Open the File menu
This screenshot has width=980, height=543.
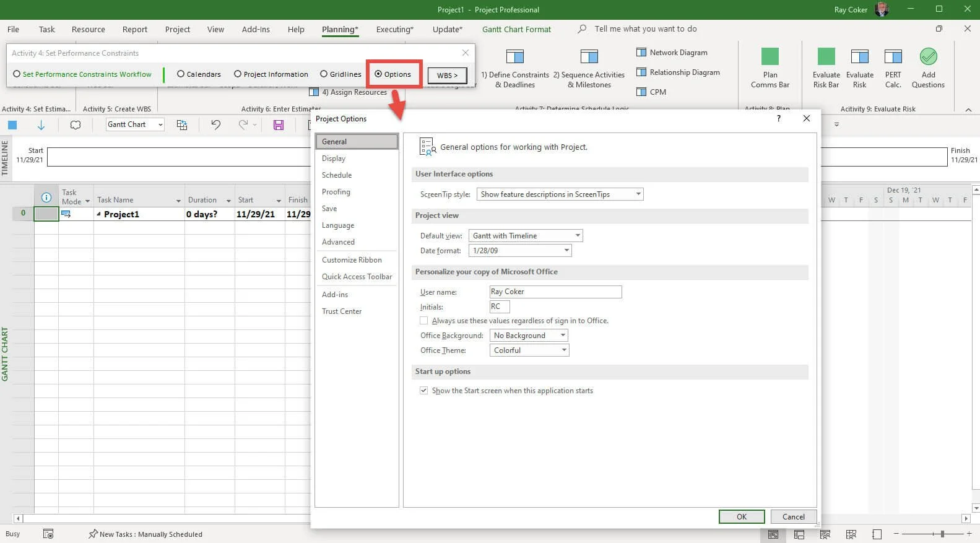click(x=13, y=29)
